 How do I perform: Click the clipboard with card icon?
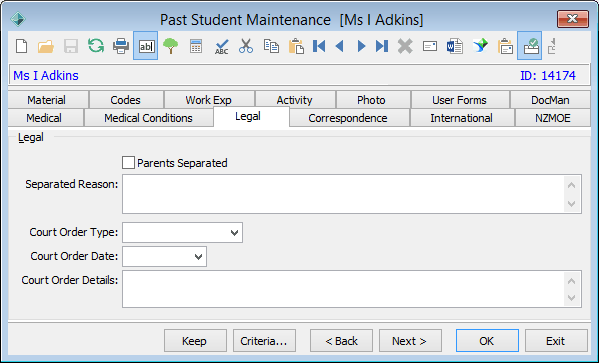click(505, 46)
